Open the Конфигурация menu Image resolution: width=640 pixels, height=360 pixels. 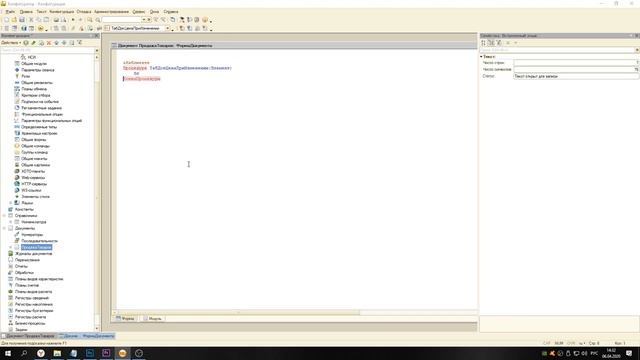pyautogui.click(x=62, y=11)
